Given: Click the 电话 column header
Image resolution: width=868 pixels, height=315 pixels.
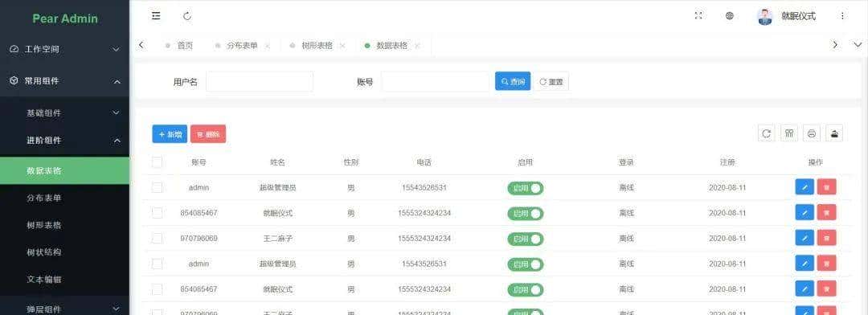Looking at the screenshot, I should [424, 163].
